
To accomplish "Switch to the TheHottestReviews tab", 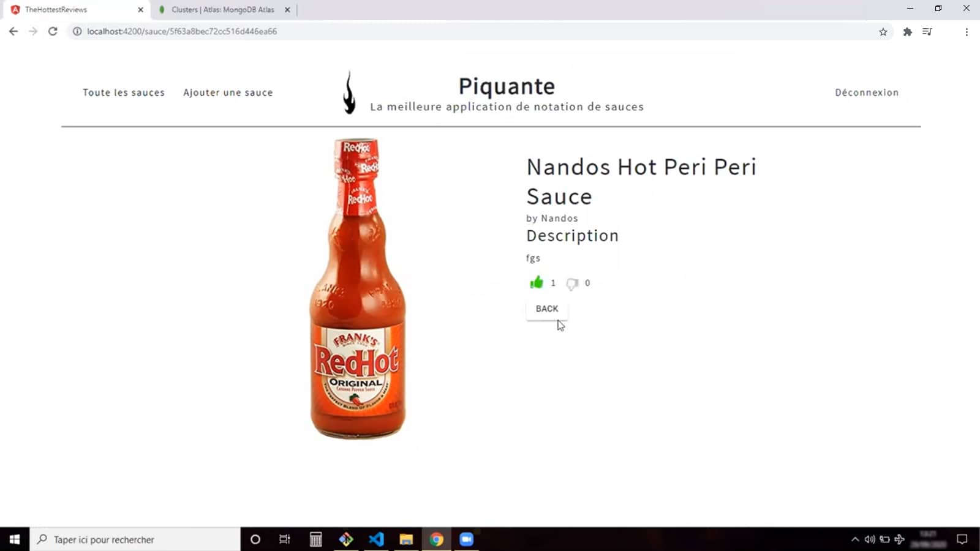I will (x=76, y=10).
